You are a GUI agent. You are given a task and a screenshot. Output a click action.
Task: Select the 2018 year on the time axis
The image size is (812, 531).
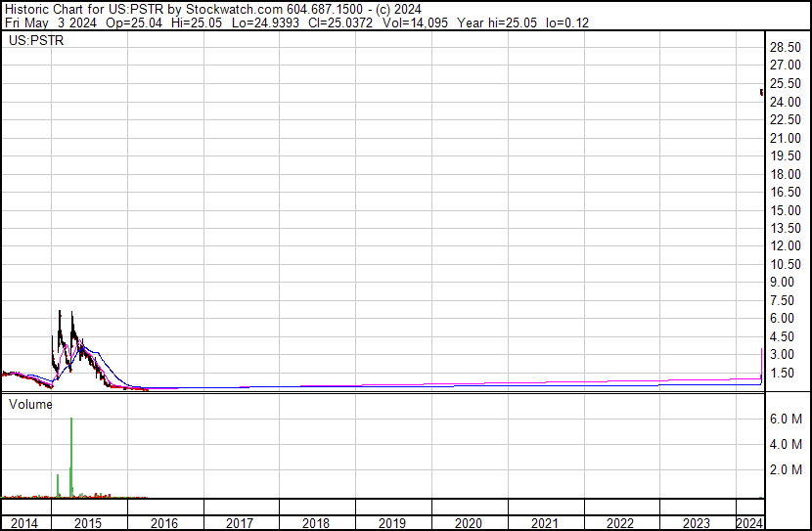316,523
